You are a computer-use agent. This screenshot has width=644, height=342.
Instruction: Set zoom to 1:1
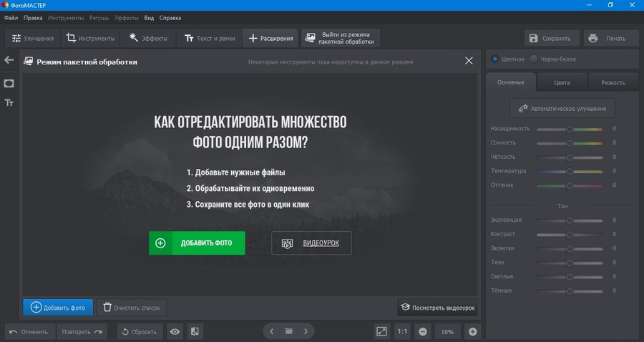point(402,332)
